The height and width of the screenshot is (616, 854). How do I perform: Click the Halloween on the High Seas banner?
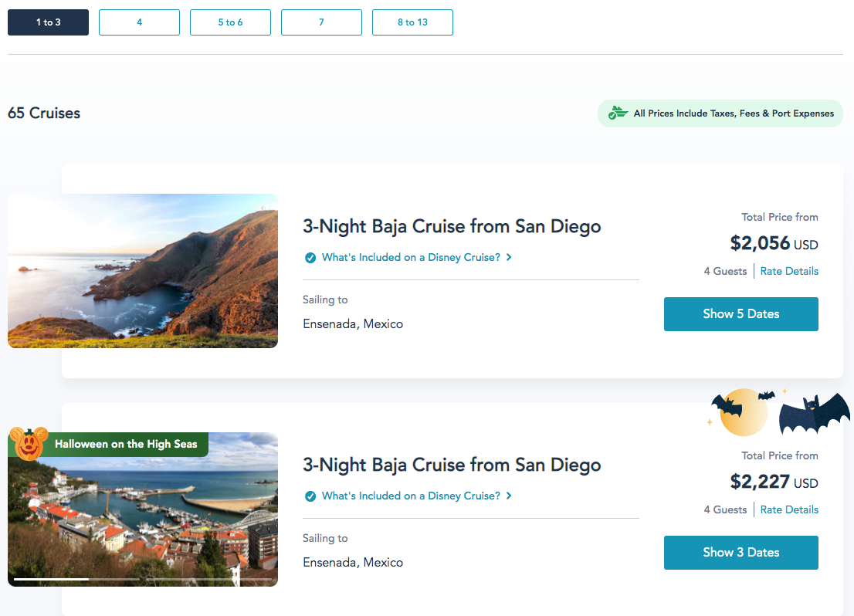(x=126, y=445)
